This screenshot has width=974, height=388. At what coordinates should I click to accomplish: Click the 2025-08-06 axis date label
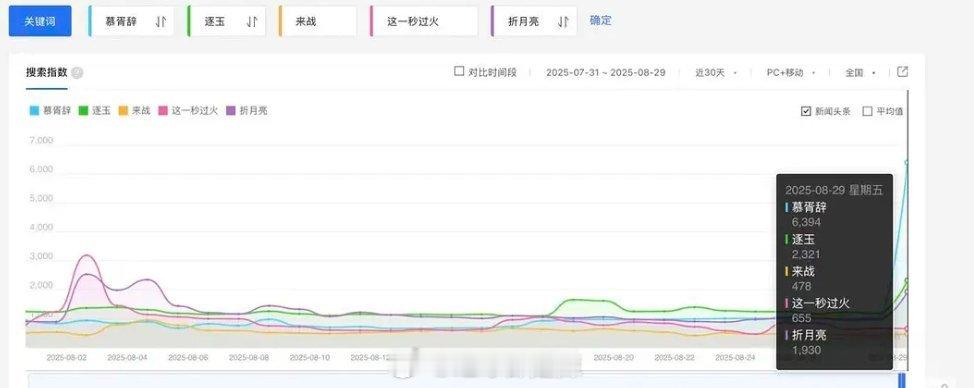point(188,358)
